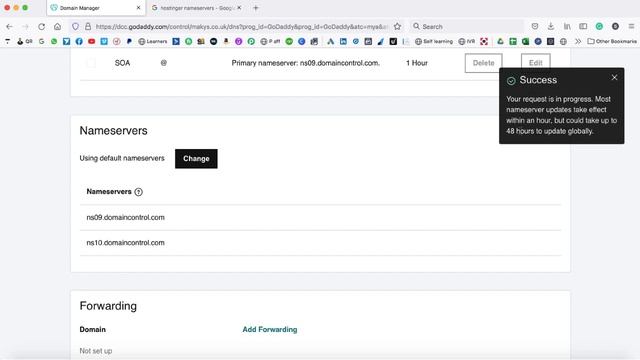The image size is (640, 360).
Task: Go back with the browser back arrow
Action: point(9,27)
